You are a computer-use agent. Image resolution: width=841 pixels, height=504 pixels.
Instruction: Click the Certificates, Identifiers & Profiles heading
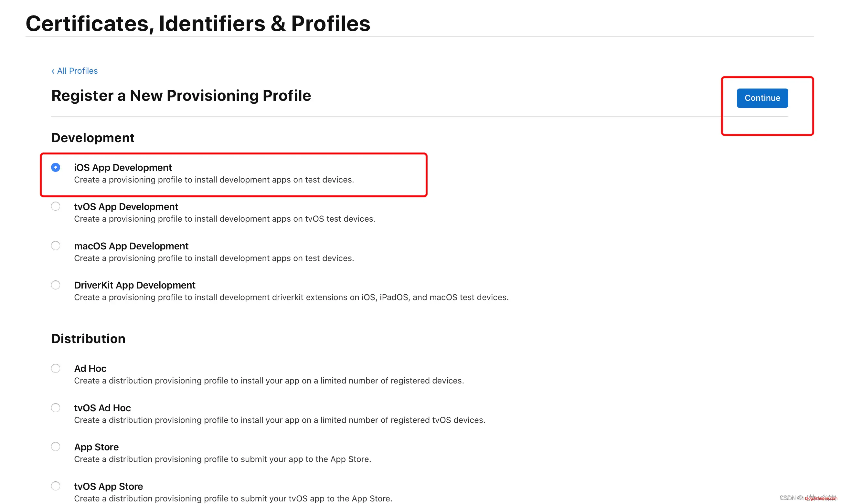[x=198, y=24]
